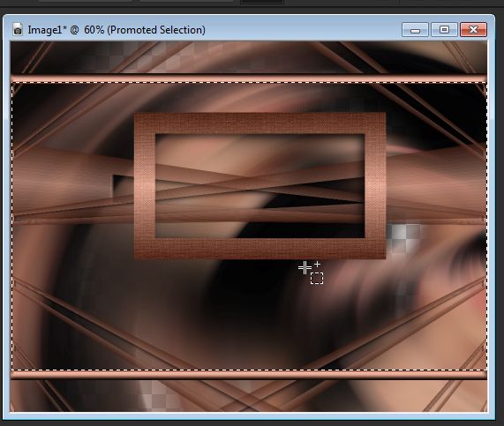Click inside the picture within the copper frame
The height and width of the screenshot is (426, 504).
pos(260,186)
